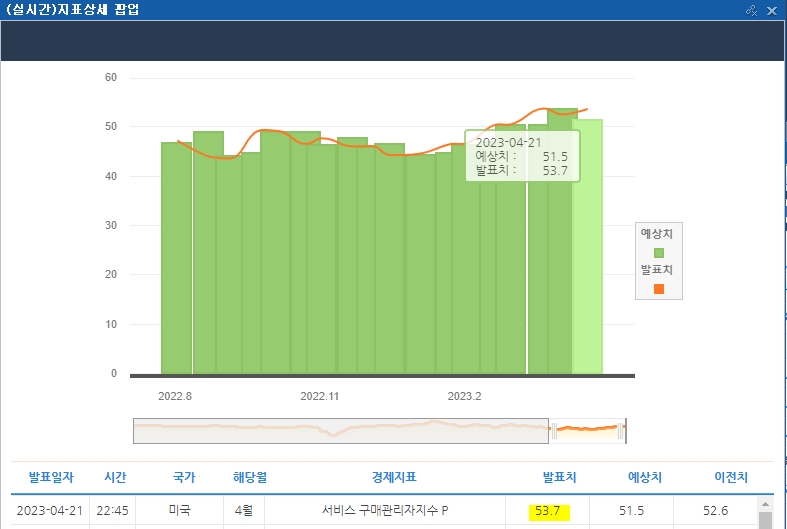Select the 4월 month cell
The width and height of the screenshot is (787, 529).
pyautogui.click(x=243, y=510)
